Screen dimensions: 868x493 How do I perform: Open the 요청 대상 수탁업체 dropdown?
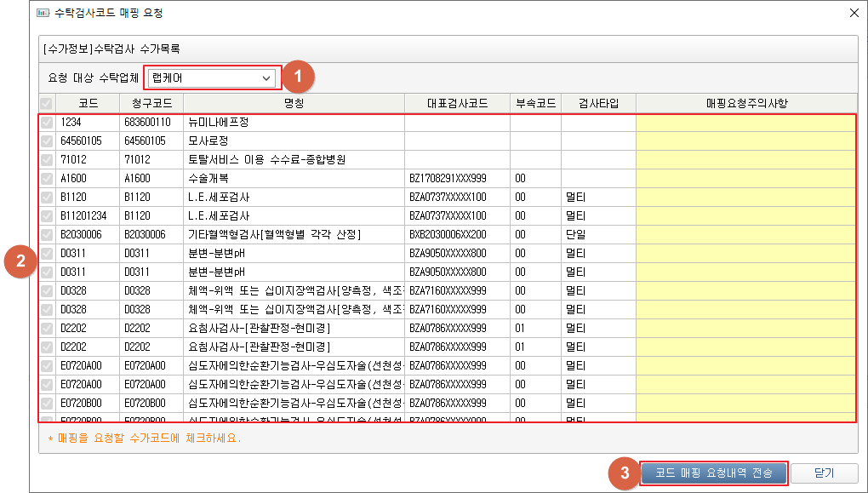212,77
